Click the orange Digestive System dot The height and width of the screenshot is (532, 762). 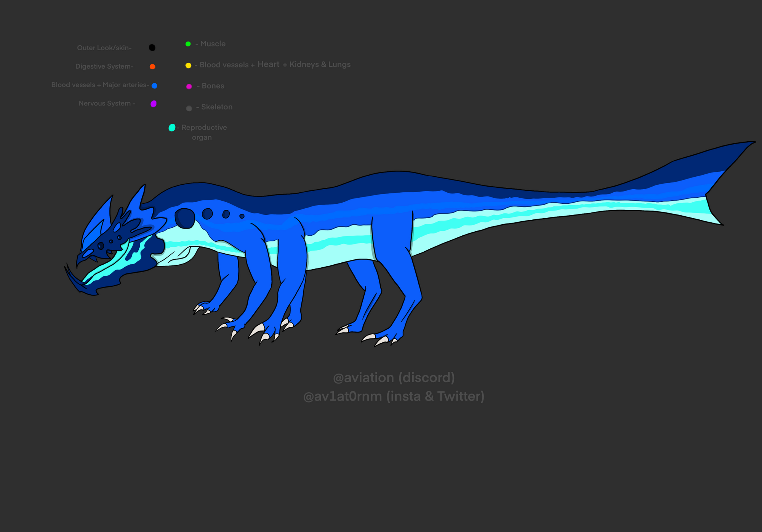(152, 67)
